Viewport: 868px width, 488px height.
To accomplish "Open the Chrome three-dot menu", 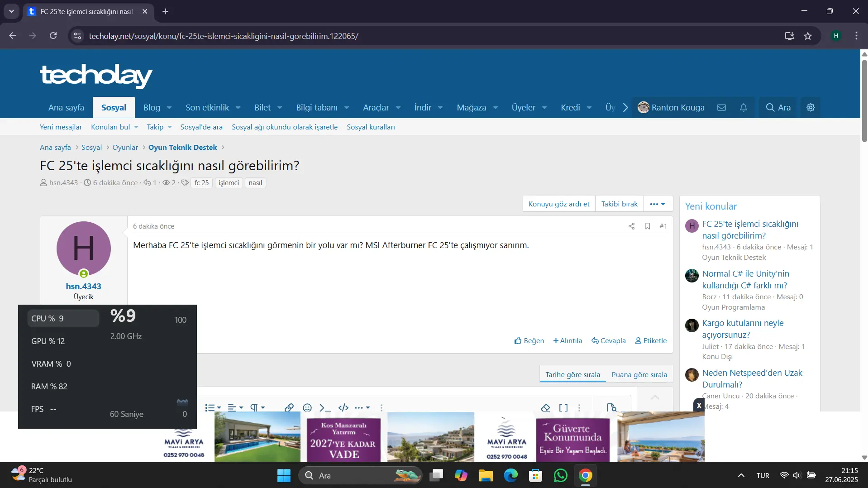I will (856, 36).
